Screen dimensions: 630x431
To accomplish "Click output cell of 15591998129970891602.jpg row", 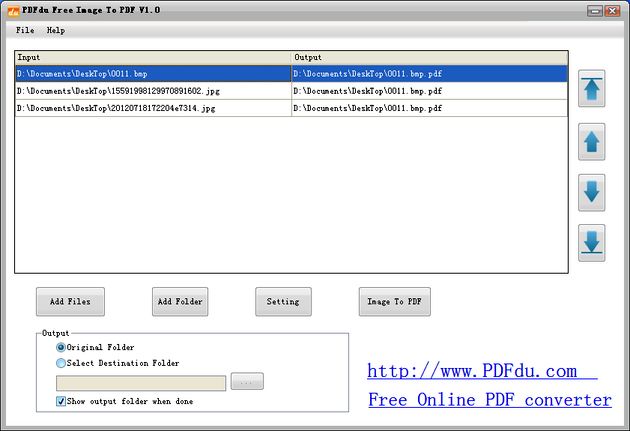I will pos(430,91).
